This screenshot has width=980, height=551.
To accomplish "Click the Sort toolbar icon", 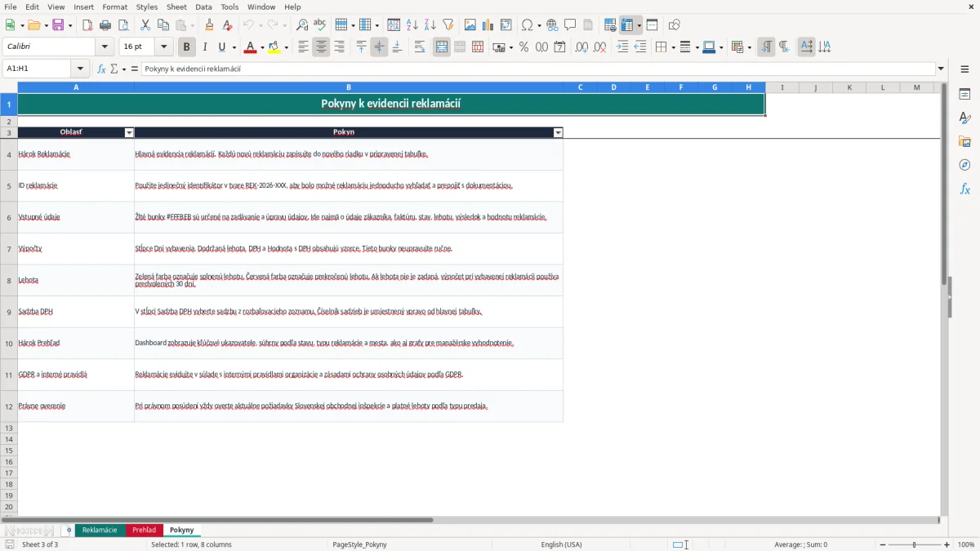I will click(394, 25).
